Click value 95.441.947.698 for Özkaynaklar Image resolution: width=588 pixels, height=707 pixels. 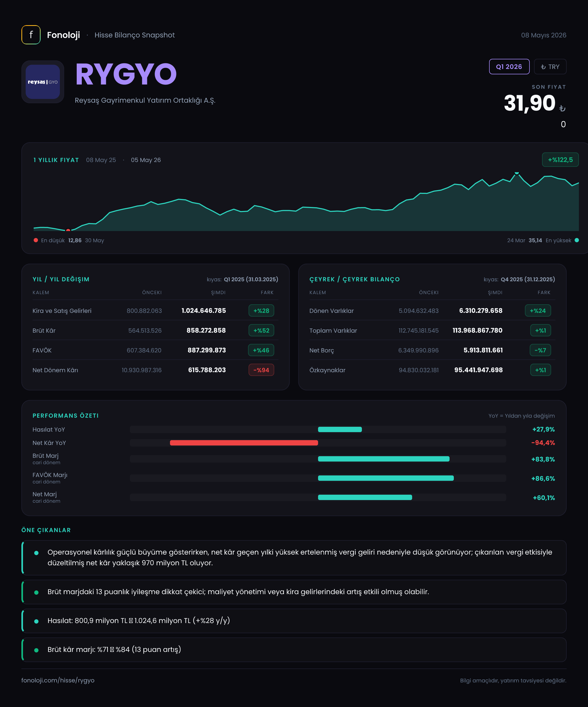point(478,370)
